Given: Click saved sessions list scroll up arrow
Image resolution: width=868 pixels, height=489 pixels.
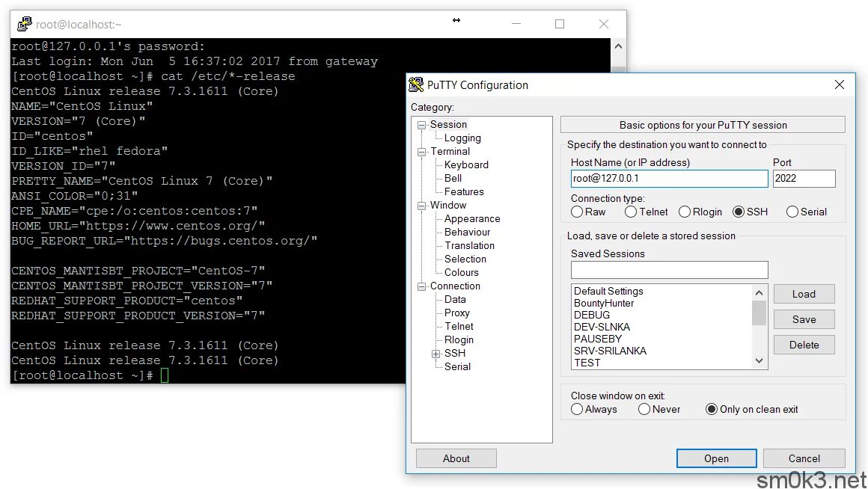Looking at the screenshot, I should (759, 292).
